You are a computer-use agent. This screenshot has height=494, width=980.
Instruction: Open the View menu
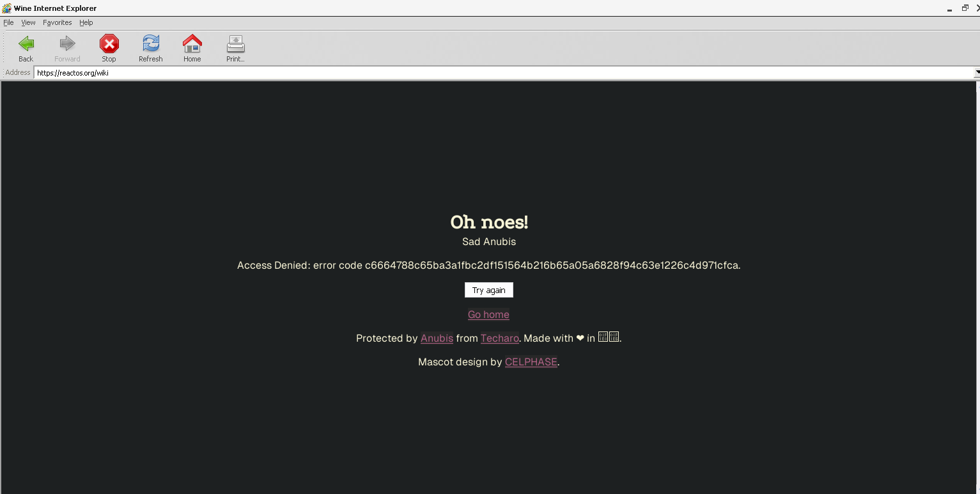[28, 22]
